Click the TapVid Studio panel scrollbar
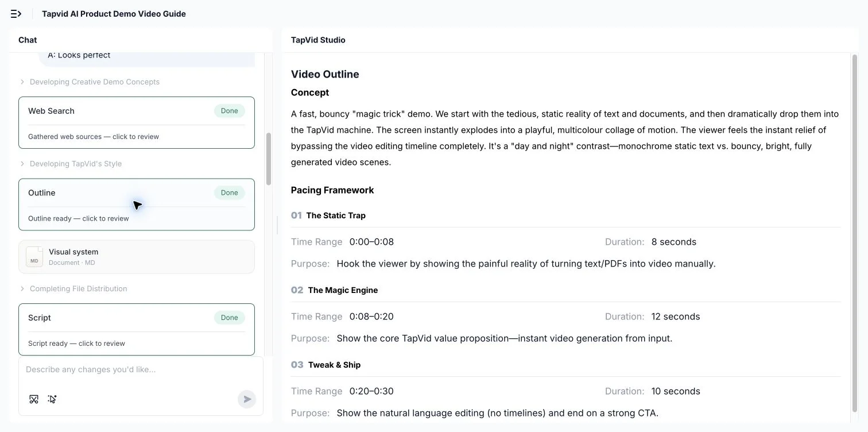868x432 pixels. [855, 233]
